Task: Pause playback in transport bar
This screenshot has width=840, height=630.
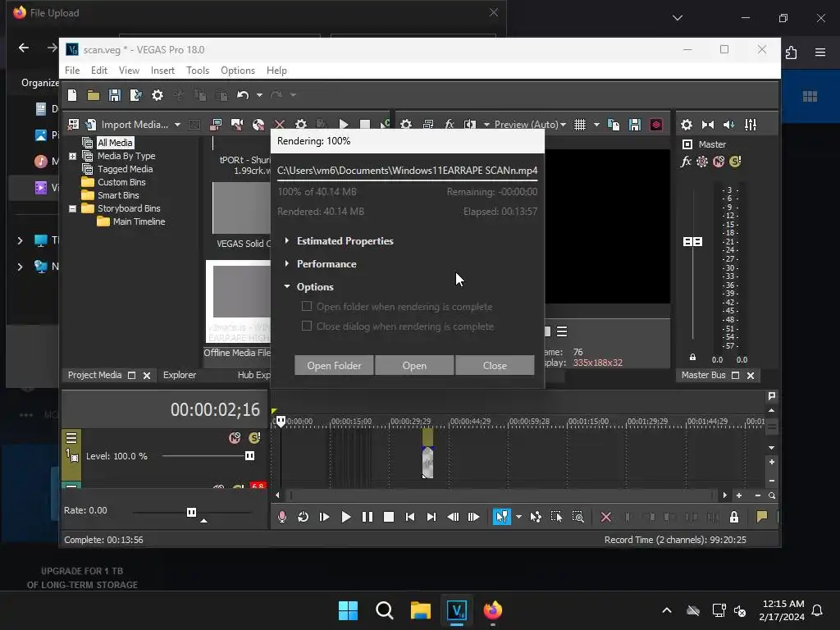Action: click(367, 517)
